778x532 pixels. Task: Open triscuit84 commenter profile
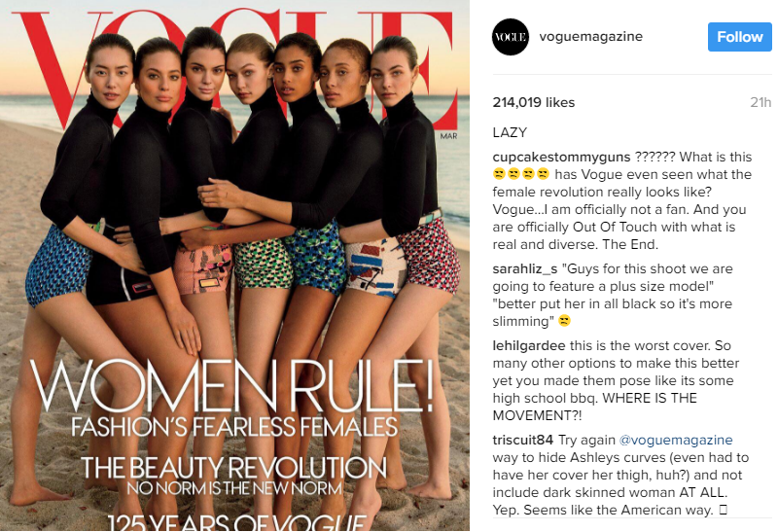[x=522, y=440]
